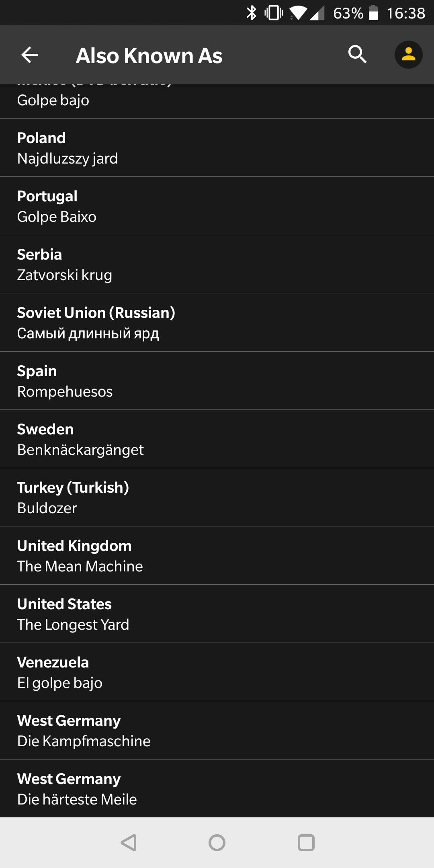Screen dimensions: 434x868
Task: Tap the Bluetooth status bar icon
Action: (x=252, y=13)
